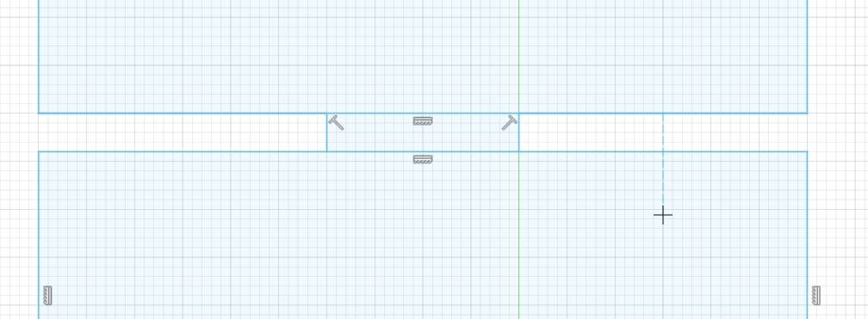This screenshot has height=319, width=868.
Task: Select perpendicular constraint icon at small rectangle's top-right corner
Action: click(509, 123)
